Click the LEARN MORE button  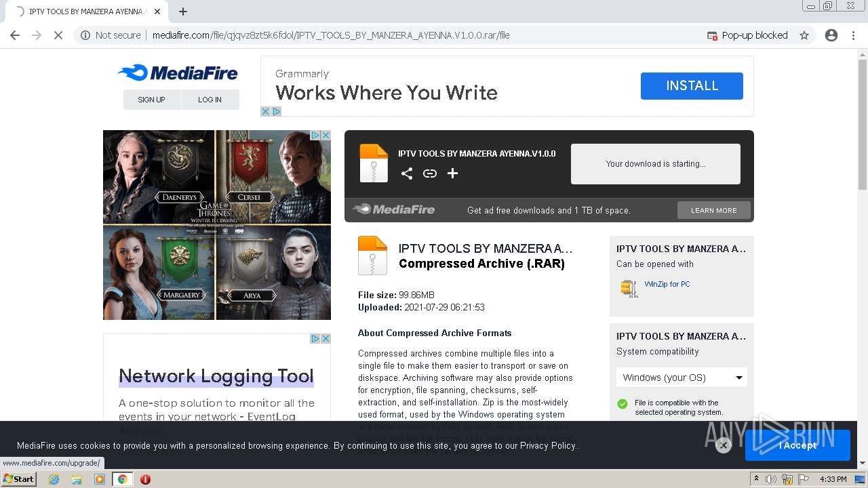714,210
